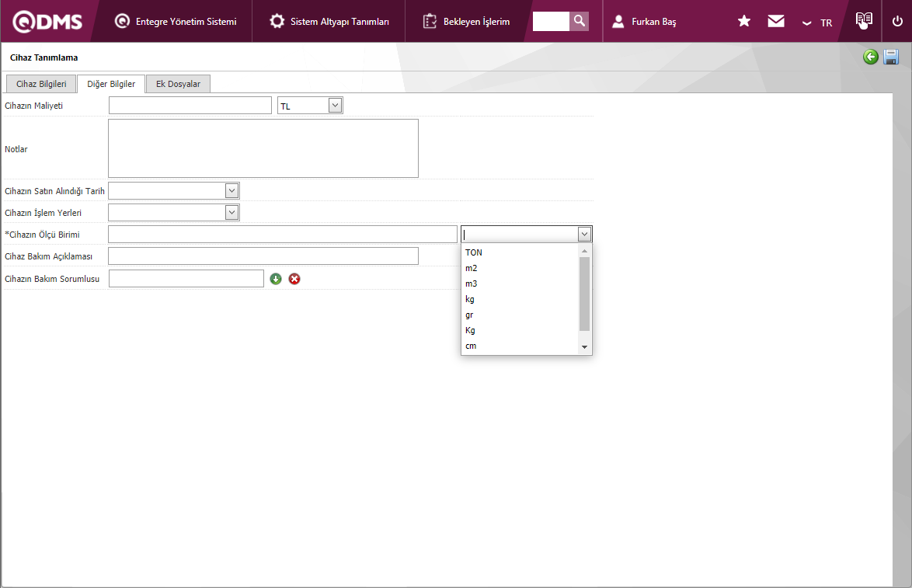Open the favorites star icon

click(743, 22)
